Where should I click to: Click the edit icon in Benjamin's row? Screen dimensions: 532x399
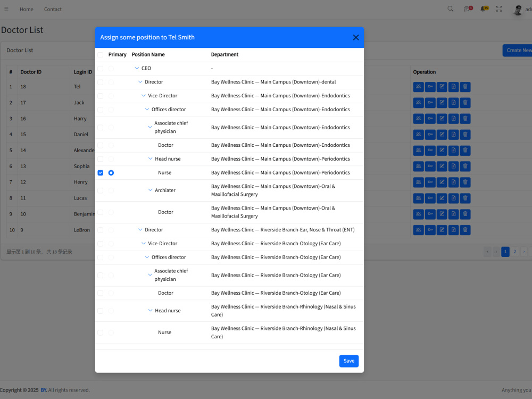click(442, 214)
